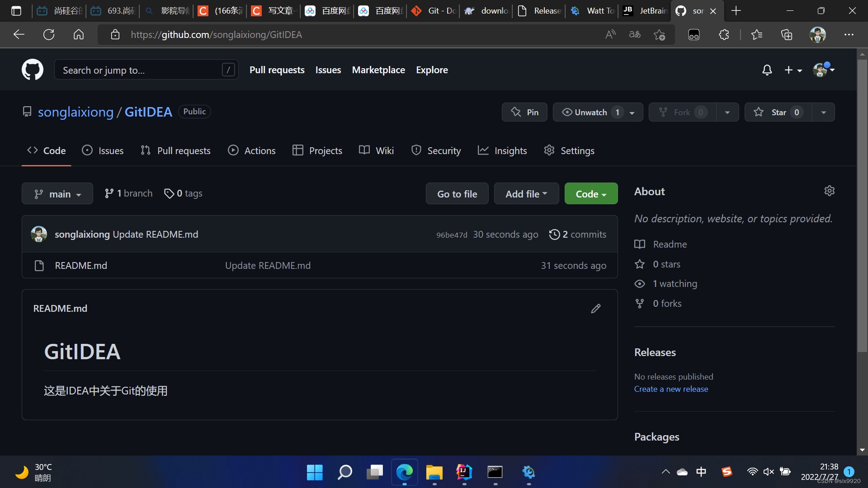Click the Create a new release link
Viewport: 868px width, 488px height.
coord(671,389)
